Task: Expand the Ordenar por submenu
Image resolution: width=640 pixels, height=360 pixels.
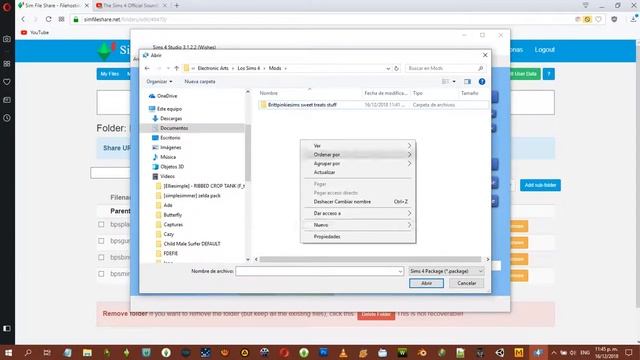Action: click(358, 155)
